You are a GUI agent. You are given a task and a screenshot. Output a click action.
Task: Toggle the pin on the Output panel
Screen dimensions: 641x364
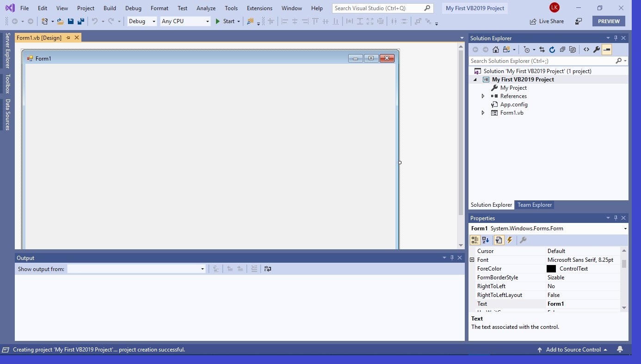click(452, 258)
